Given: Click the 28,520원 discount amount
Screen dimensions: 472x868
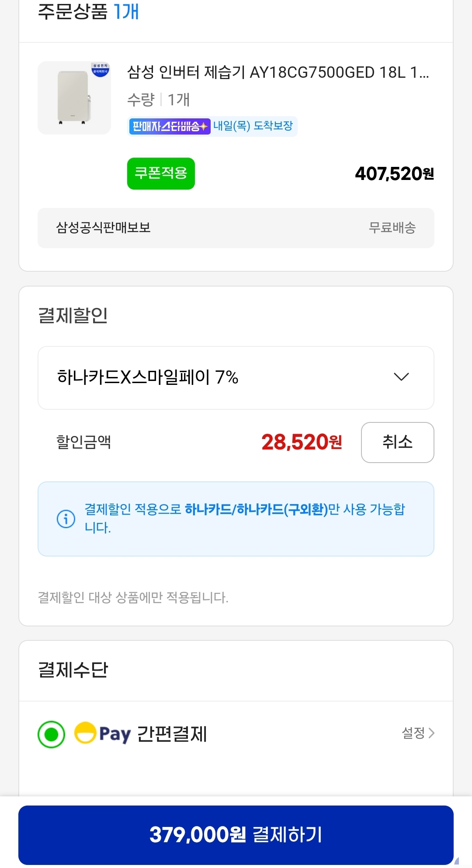Looking at the screenshot, I should click(x=302, y=442).
